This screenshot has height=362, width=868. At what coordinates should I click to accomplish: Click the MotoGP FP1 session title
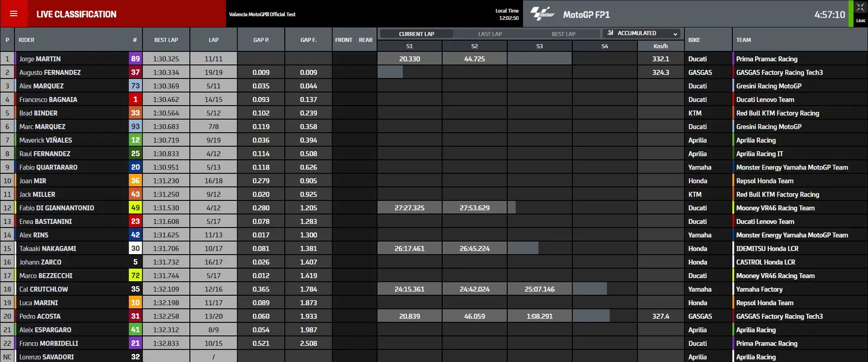[x=586, y=15]
